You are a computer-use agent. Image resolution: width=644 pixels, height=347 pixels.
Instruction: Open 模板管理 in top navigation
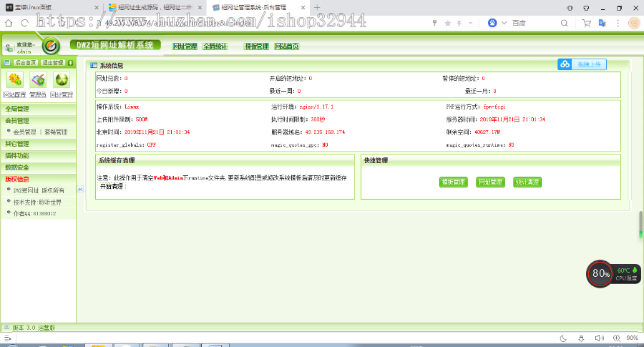pyautogui.click(x=256, y=47)
